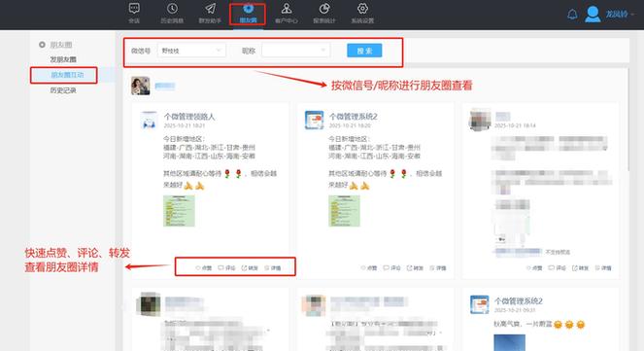
Task: Forward the 个微管理系统2 18:20 post
Action: 415,268
